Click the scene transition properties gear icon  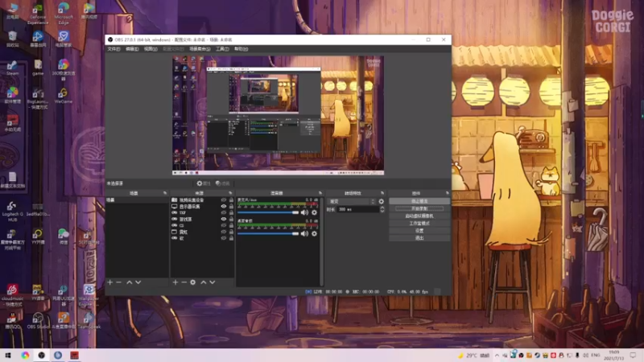click(381, 201)
